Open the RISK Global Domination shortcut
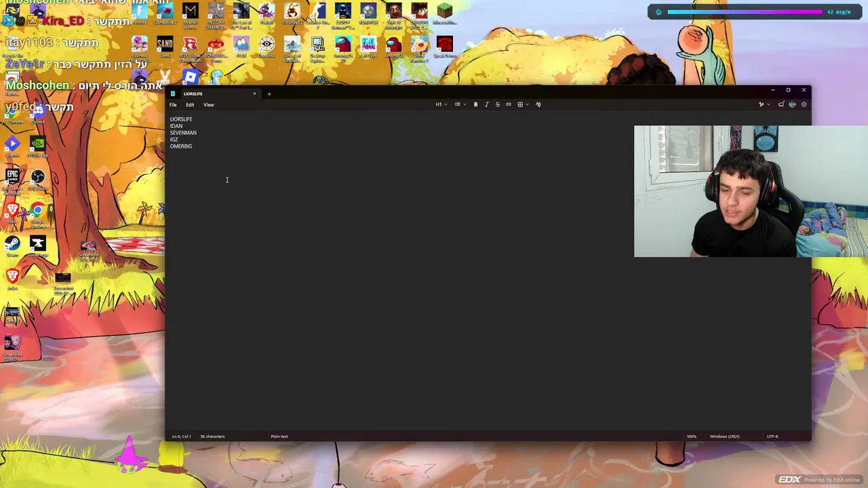Viewport: 868px width, 488px height. (191, 49)
